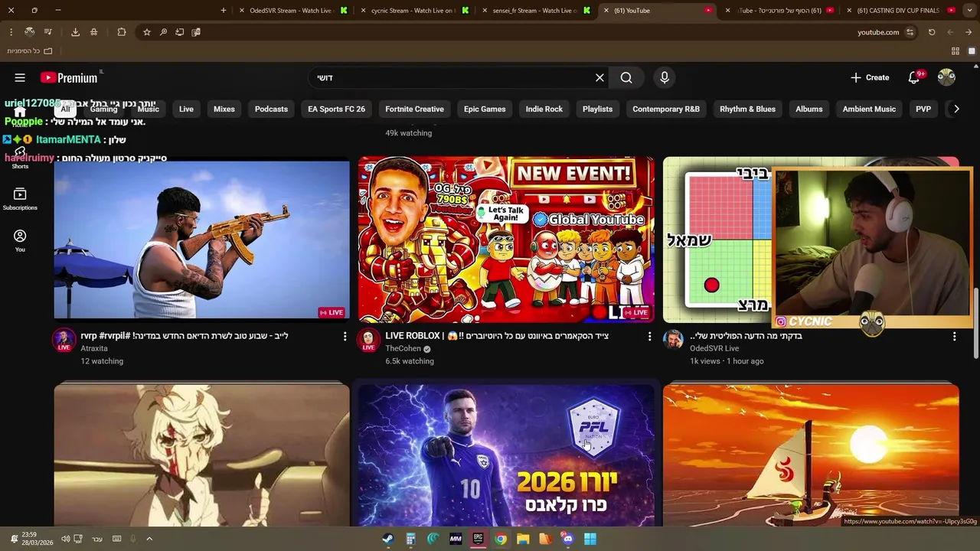Select the Live filter chip
This screenshot has width=980, height=551.
click(x=186, y=109)
